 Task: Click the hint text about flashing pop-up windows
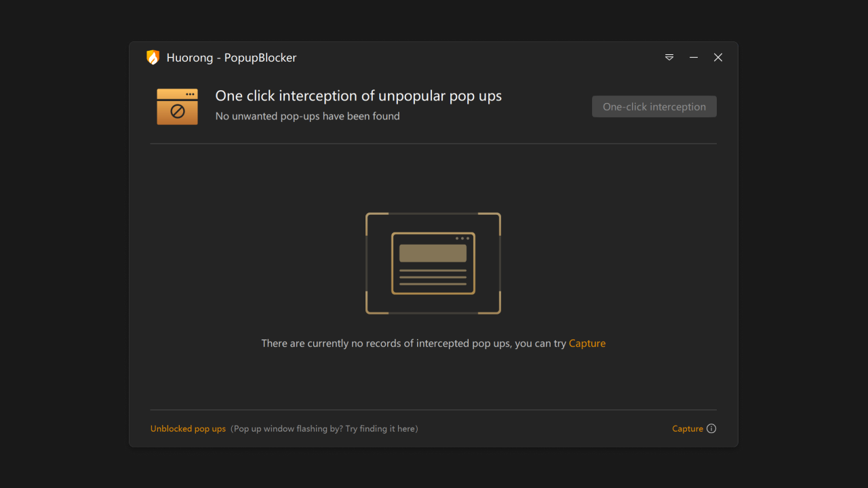tap(325, 428)
